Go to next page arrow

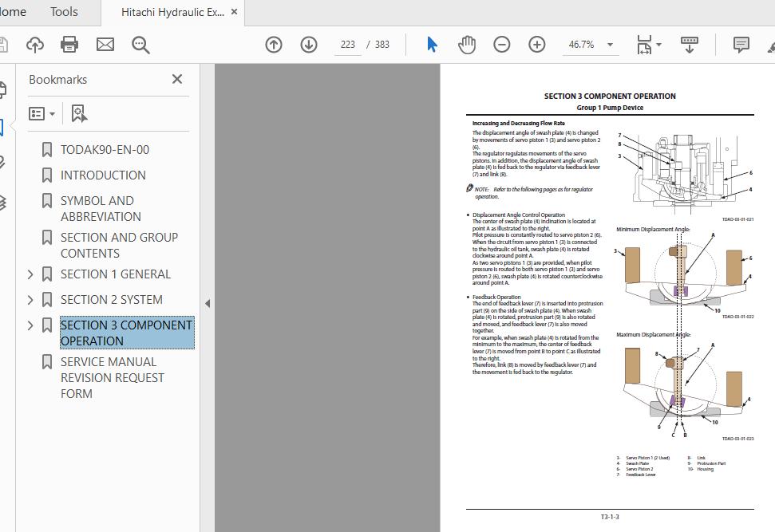pyautogui.click(x=309, y=45)
